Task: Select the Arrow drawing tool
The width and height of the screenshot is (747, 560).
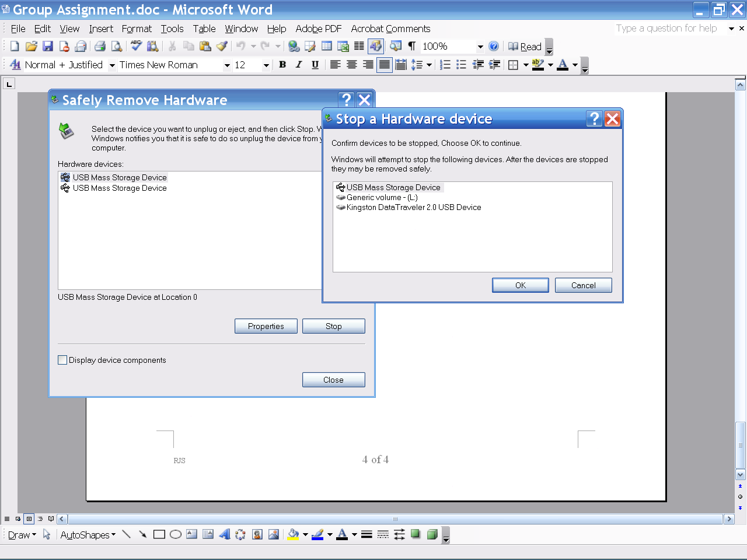Action: coord(143,534)
